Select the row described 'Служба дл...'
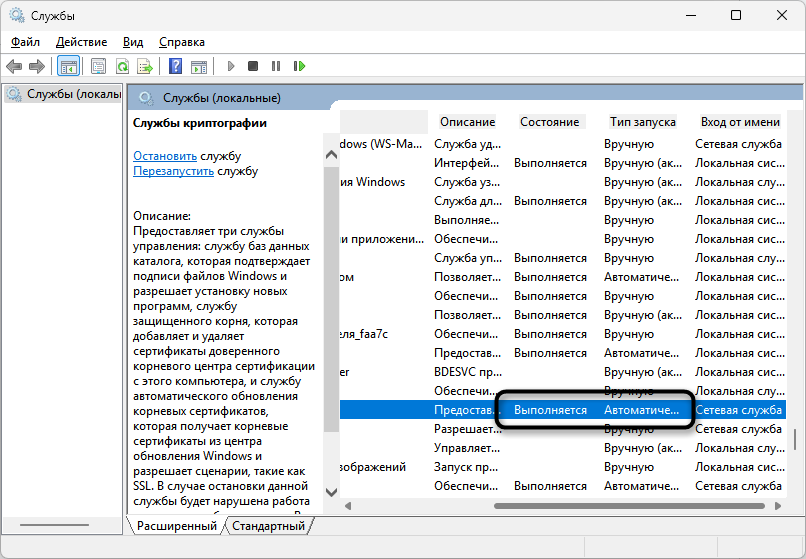 click(563, 201)
